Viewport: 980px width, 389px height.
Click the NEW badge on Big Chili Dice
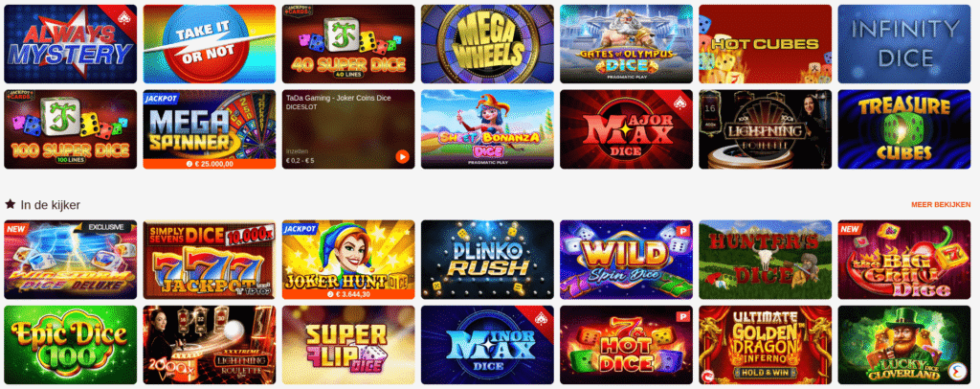pos(851,229)
